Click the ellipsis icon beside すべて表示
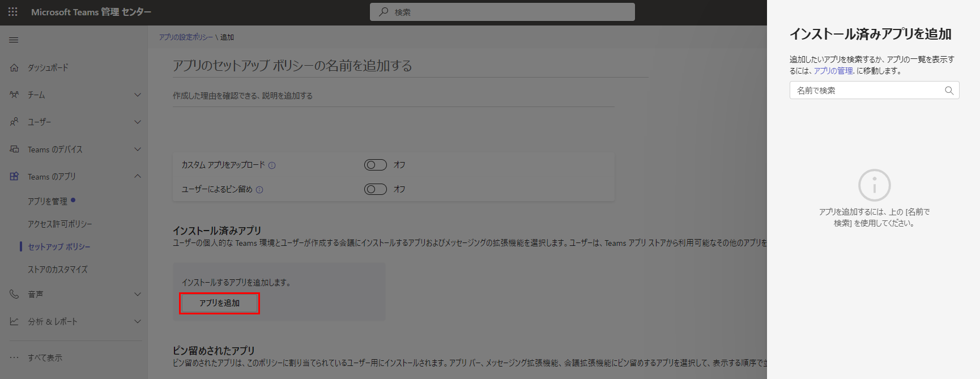Viewport: 980px width, 379px height. coord(14,357)
